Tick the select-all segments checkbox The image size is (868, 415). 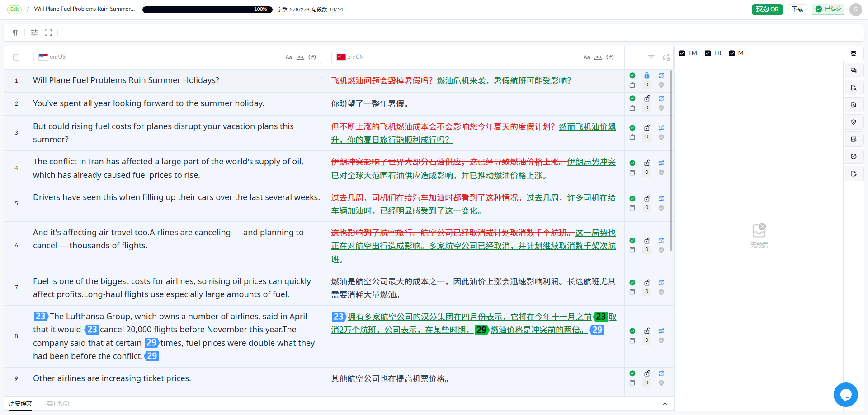[16, 57]
